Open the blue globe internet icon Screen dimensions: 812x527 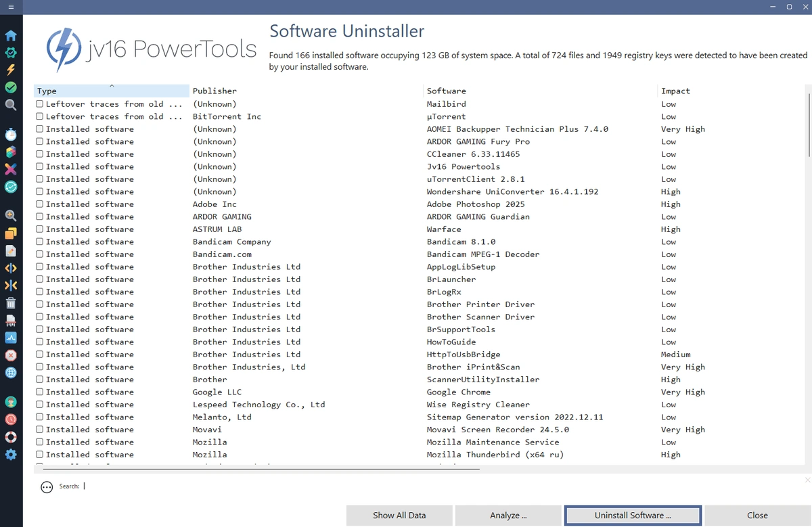click(11, 372)
